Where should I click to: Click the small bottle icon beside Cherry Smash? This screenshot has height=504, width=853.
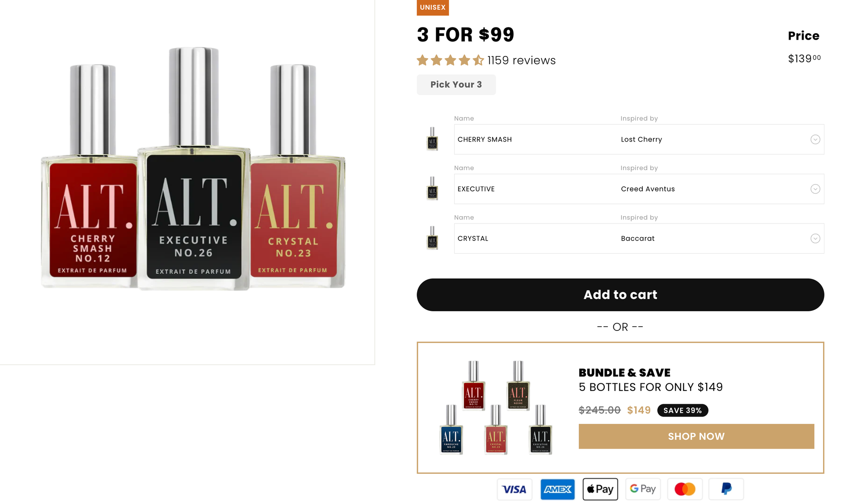(x=432, y=139)
